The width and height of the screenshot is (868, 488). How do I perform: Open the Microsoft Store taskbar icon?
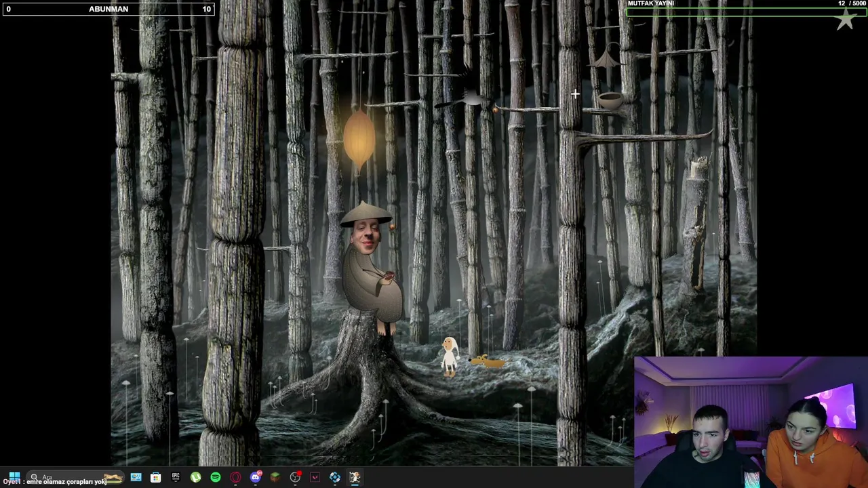click(156, 477)
